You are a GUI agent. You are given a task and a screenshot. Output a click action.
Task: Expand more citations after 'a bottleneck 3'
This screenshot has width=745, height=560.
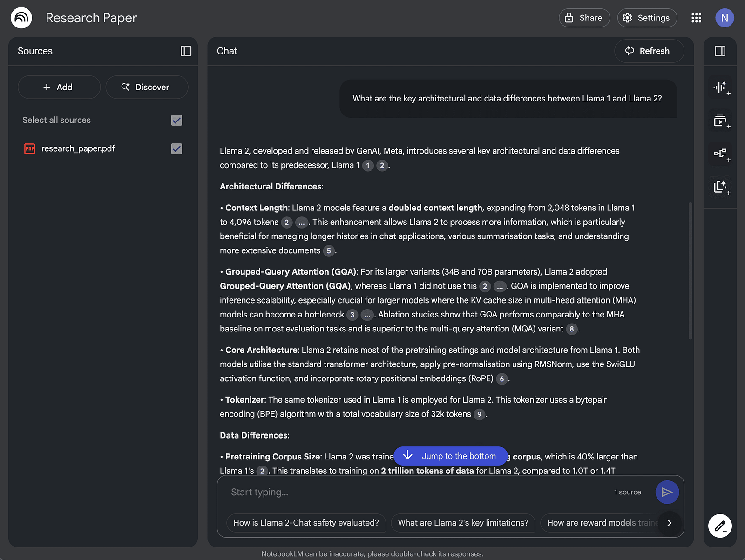tap(367, 315)
